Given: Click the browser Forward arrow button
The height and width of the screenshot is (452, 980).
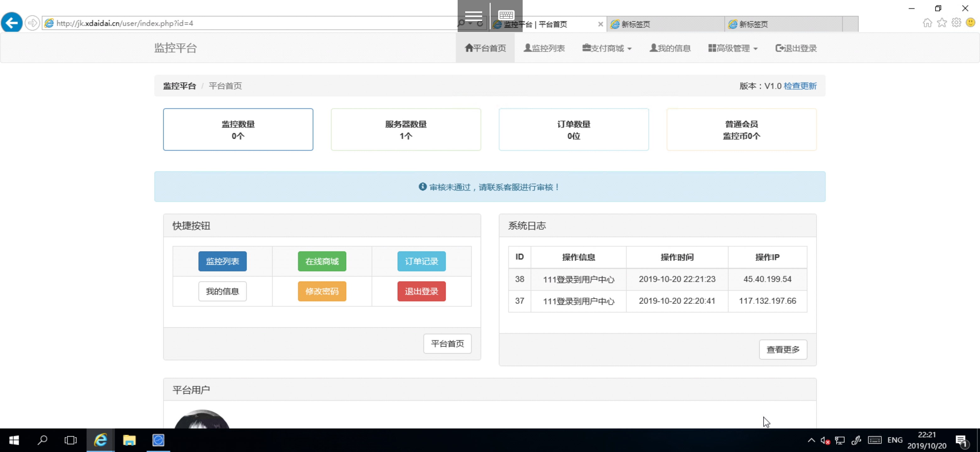Looking at the screenshot, I should [x=32, y=23].
